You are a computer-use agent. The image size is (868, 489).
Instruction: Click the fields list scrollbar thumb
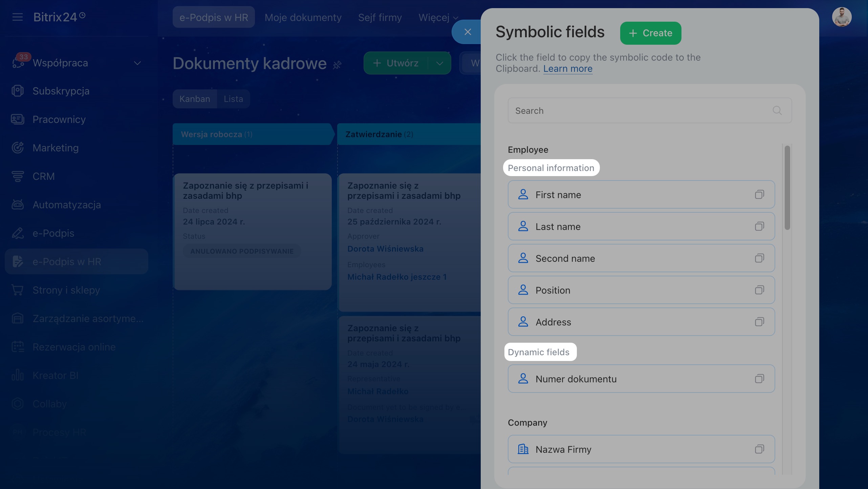pos(787,188)
